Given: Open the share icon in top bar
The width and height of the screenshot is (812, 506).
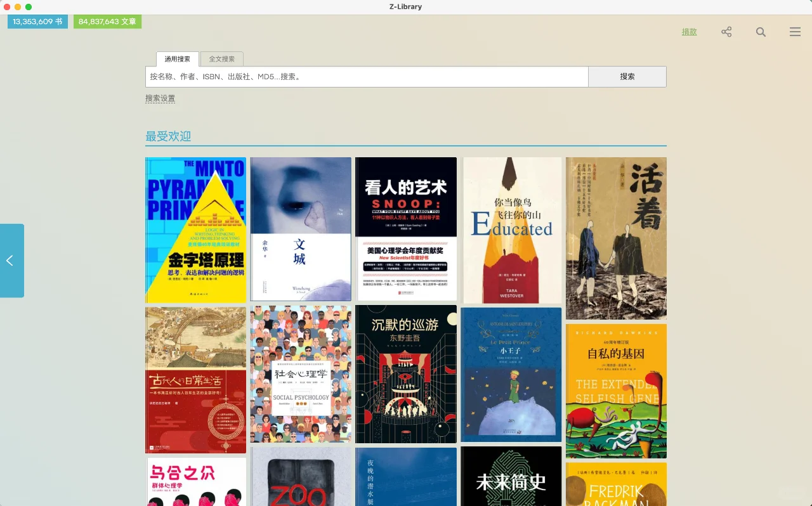Looking at the screenshot, I should pos(726,32).
